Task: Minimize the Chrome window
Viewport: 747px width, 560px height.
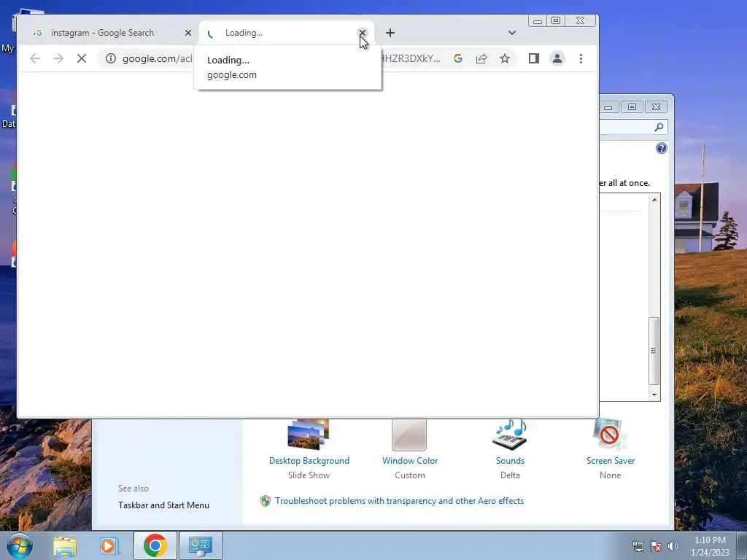Action: (x=538, y=20)
